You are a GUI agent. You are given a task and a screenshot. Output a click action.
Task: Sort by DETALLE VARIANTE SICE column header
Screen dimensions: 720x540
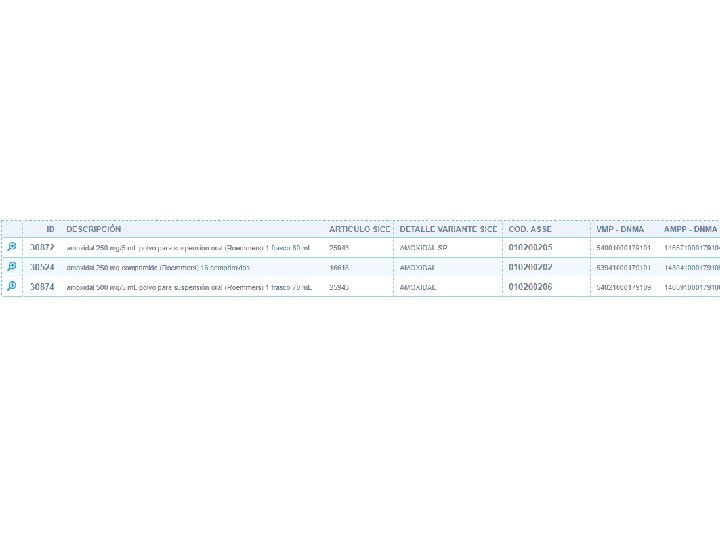pyautogui.click(x=448, y=229)
